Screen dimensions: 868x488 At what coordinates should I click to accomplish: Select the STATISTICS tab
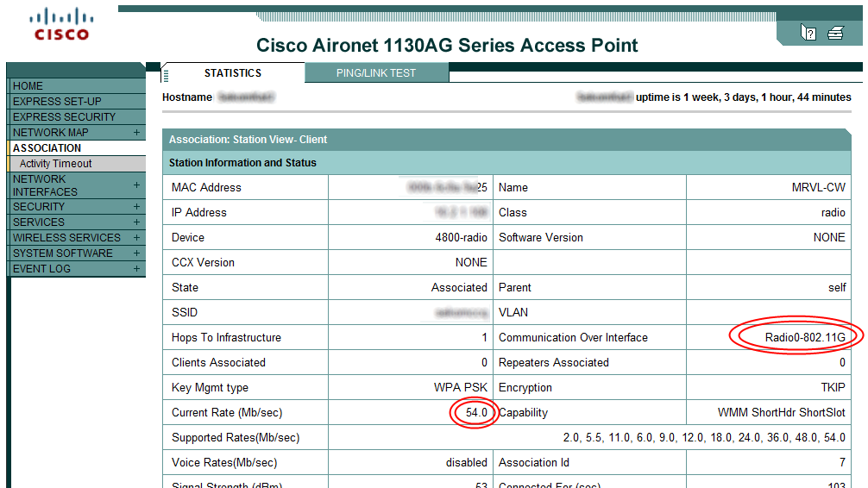tap(232, 73)
